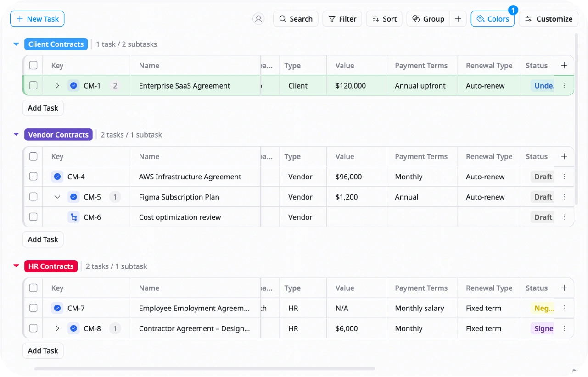Check the CM-5 row checkbox
This screenshot has width=588, height=377.
[x=33, y=197]
